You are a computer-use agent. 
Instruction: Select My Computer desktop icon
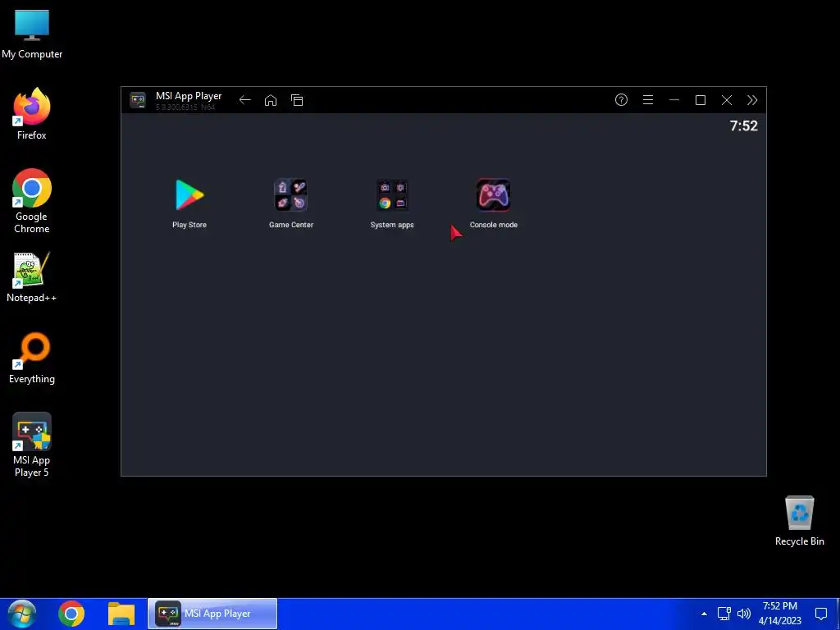tap(32, 34)
